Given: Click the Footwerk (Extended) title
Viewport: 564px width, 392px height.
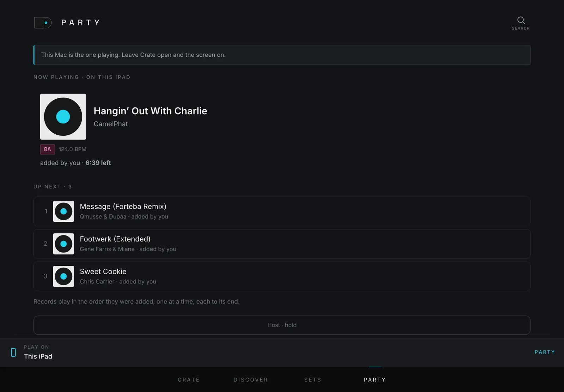Looking at the screenshot, I should [115, 239].
